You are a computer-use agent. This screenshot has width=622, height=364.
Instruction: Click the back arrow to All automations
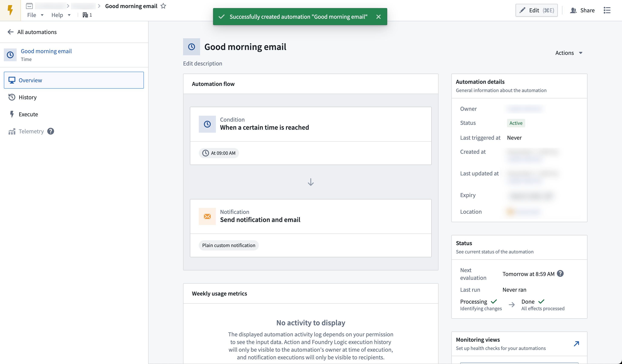[x=10, y=32]
